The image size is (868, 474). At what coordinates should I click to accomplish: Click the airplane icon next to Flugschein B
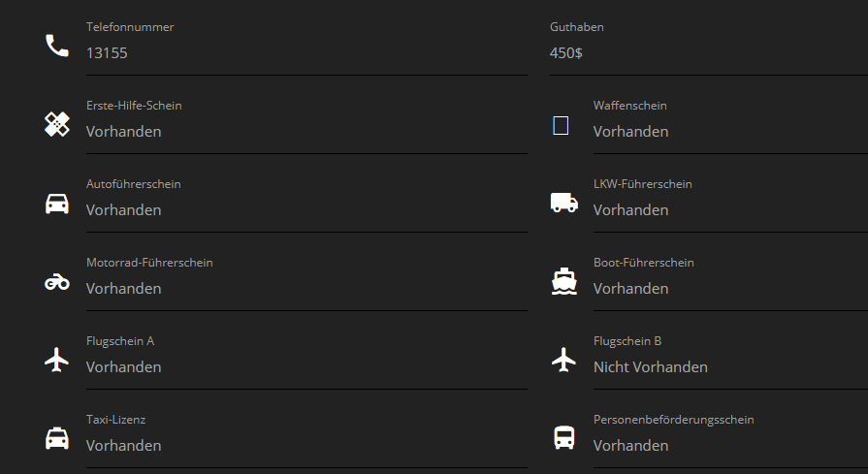click(x=563, y=360)
